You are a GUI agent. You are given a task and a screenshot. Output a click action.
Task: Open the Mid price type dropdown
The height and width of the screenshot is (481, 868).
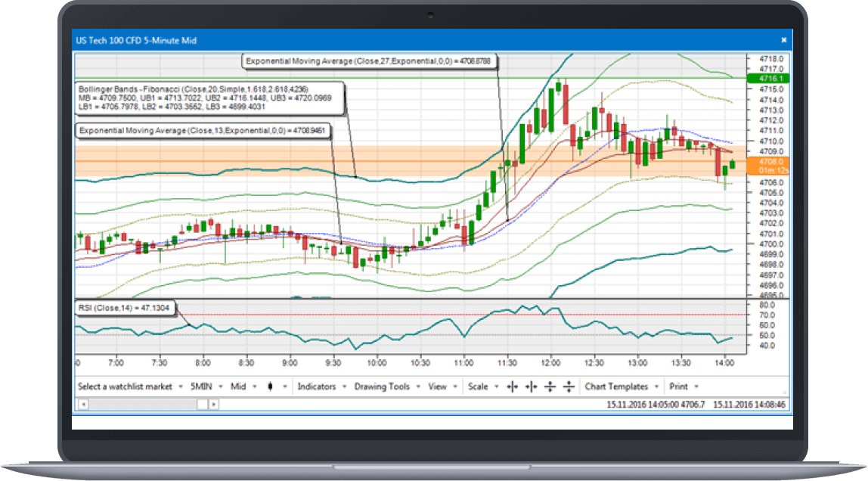point(238,386)
